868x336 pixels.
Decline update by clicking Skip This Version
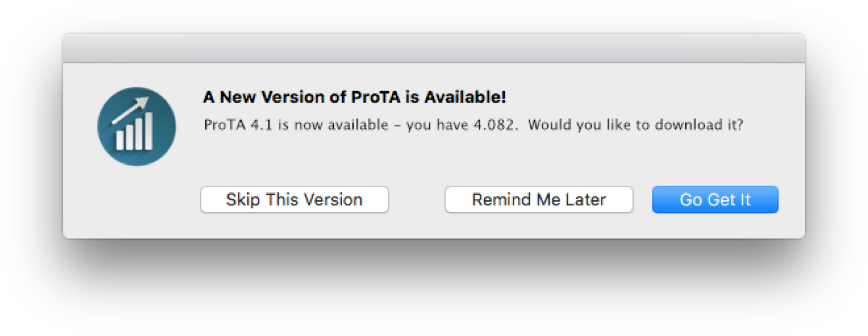pyautogui.click(x=294, y=200)
